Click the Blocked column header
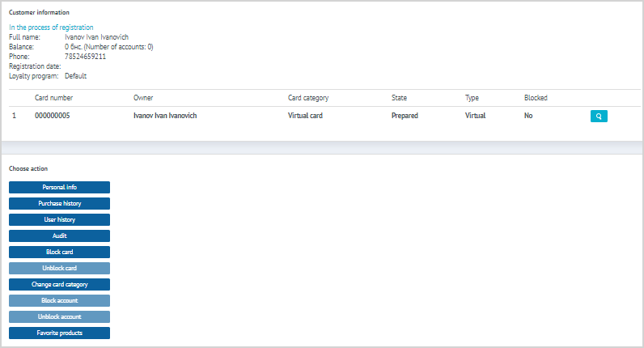 536,98
